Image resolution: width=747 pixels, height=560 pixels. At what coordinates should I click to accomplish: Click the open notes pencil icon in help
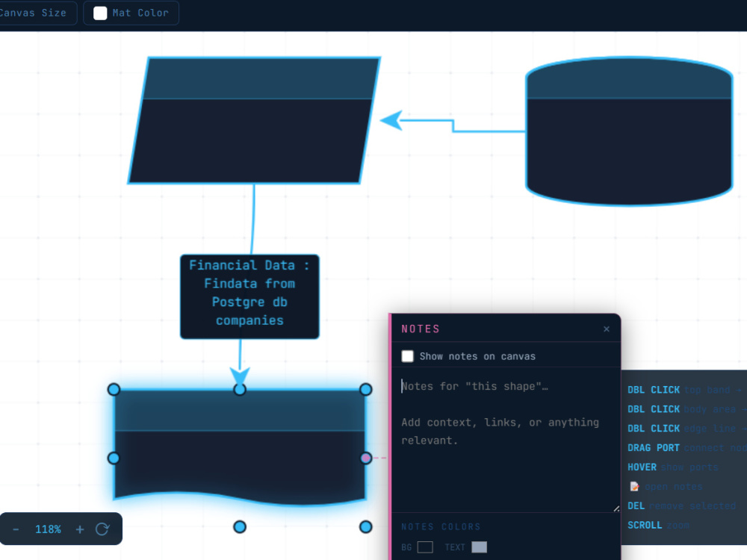[634, 486]
